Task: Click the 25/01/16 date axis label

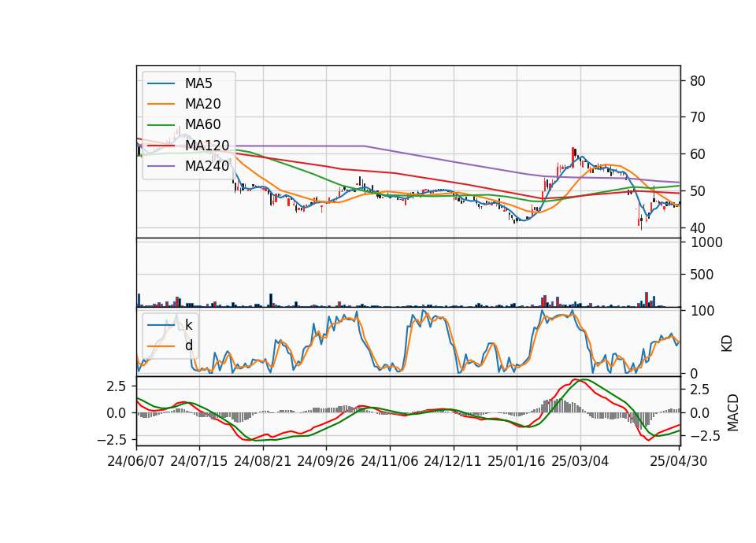Action: pos(517,462)
